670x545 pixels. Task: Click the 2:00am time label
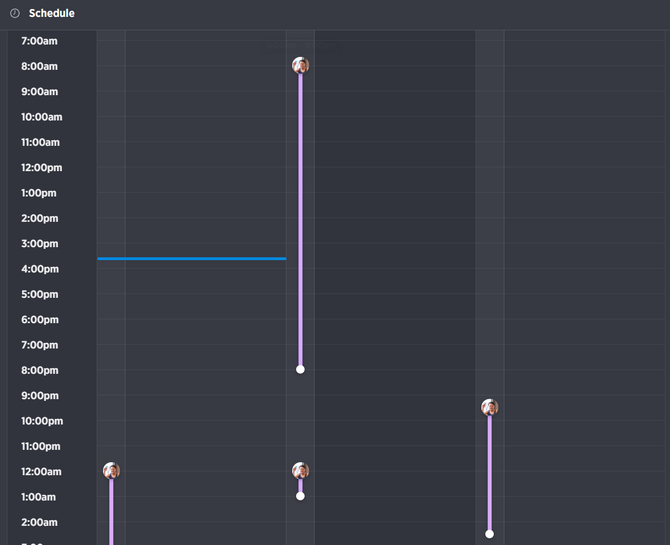(40, 522)
